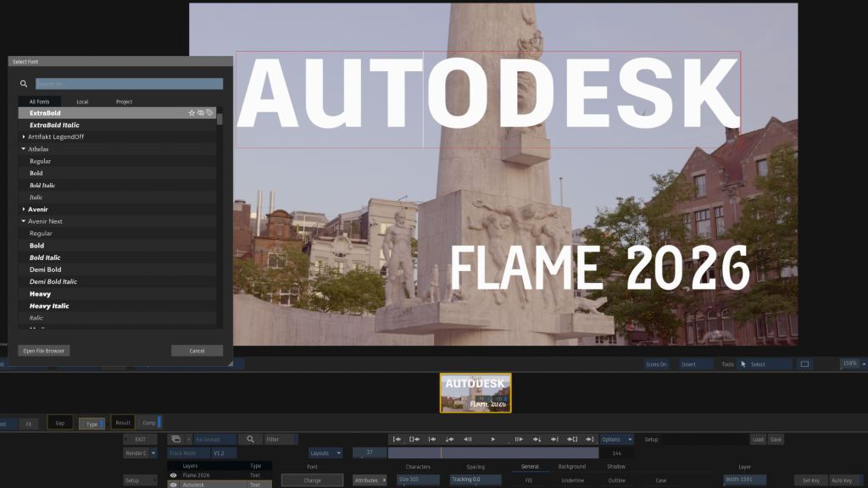The width and height of the screenshot is (868, 488).
Task: Click the star favorite icon on ExtraBold
Action: click(192, 113)
